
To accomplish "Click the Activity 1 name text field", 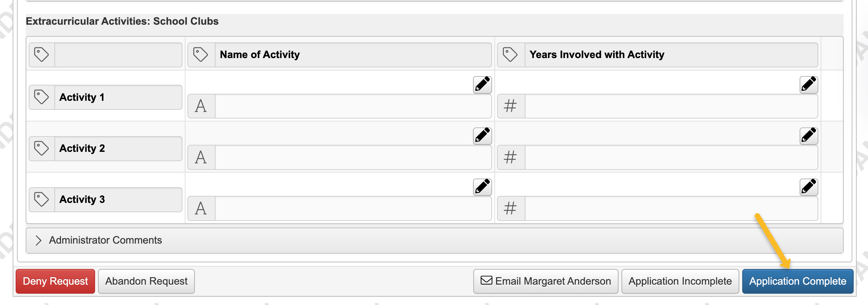I will pyautogui.click(x=353, y=106).
